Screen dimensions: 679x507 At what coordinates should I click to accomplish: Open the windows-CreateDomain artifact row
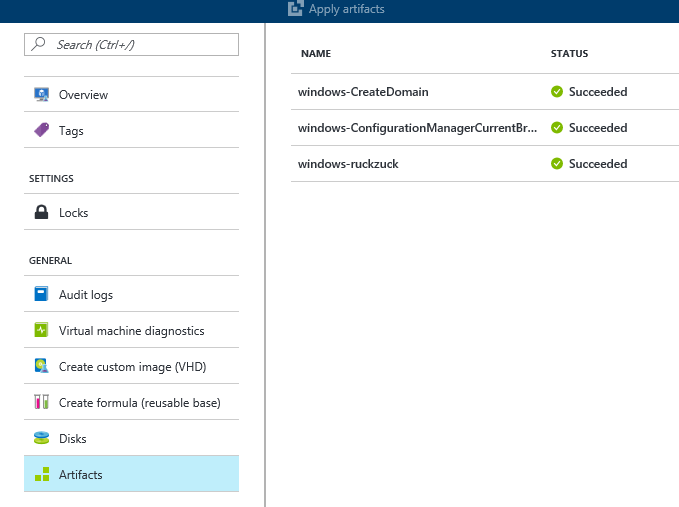point(485,91)
